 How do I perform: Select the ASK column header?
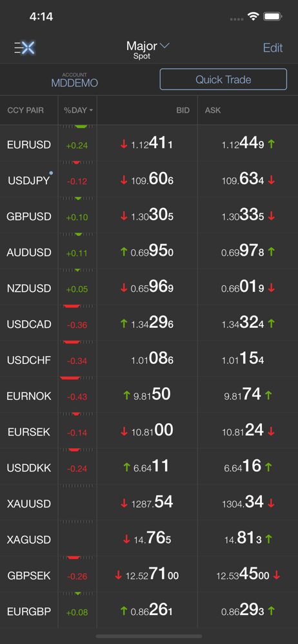[x=213, y=110]
